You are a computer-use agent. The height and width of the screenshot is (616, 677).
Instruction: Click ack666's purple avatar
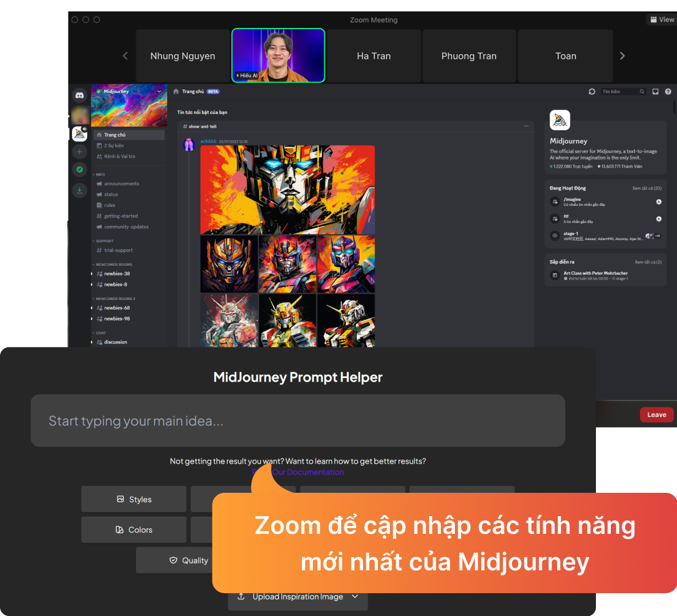(189, 144)
